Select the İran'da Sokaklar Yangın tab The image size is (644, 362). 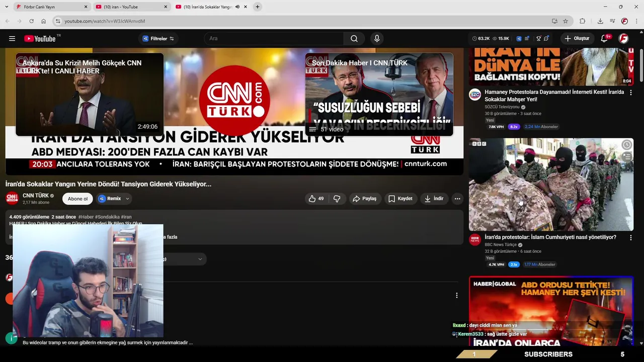(211, 7)
